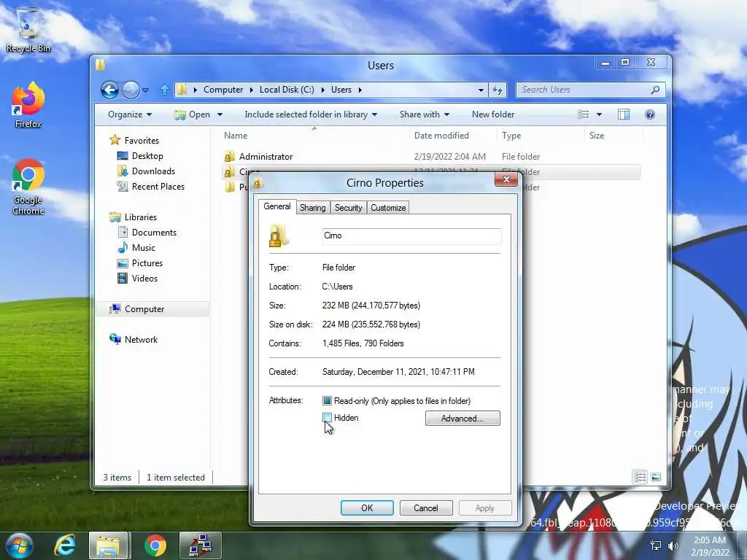Switch to the General tab
Image resolution: width=747 pixels, height=560 pixels.
276,206
